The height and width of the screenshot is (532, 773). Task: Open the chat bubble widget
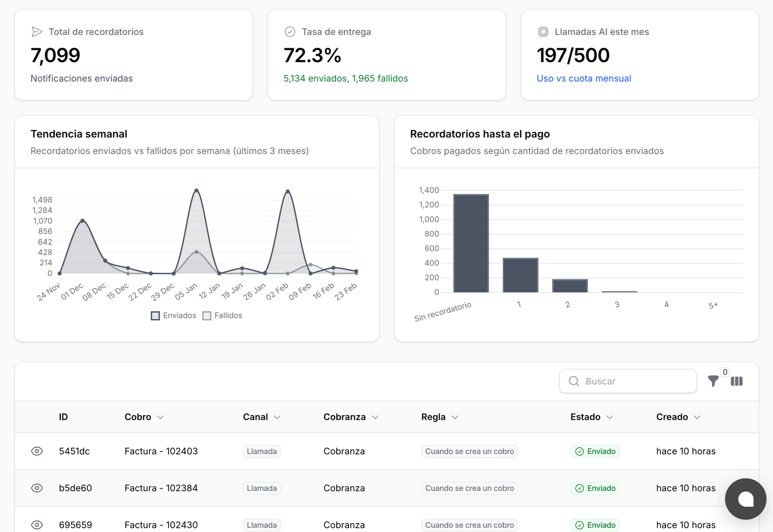[x=745, y=499]
